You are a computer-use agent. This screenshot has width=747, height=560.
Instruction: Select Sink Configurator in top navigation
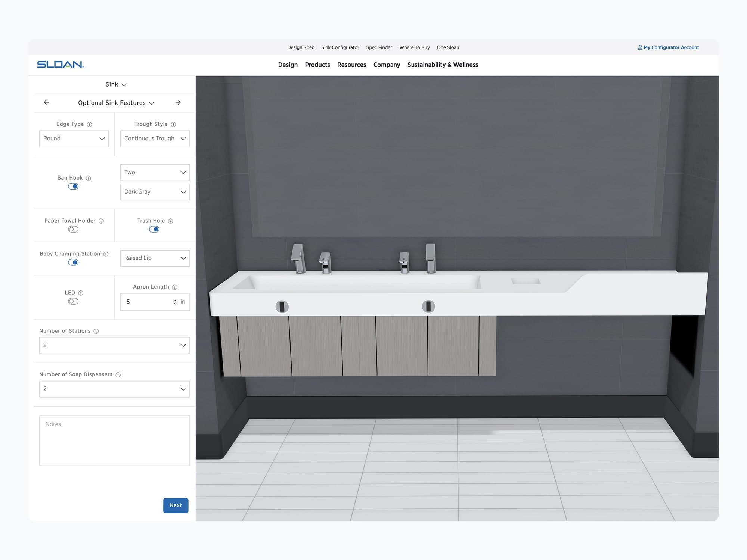click(x=340, y=47)
